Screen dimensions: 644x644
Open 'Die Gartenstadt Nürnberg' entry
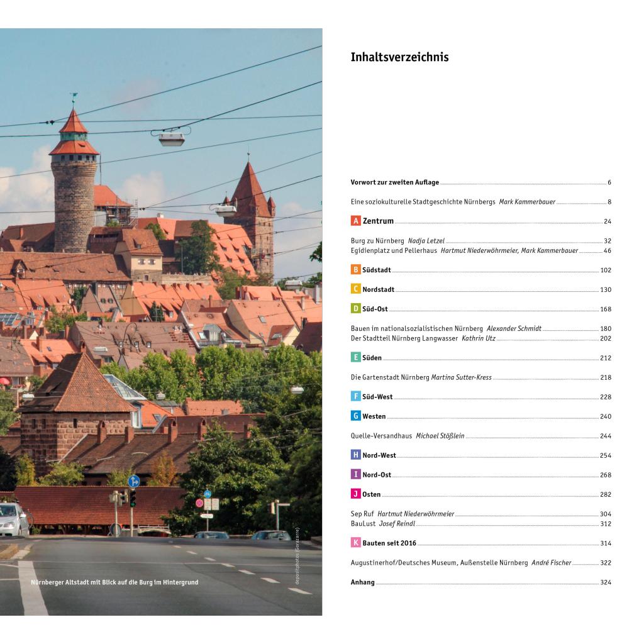click(x=390, y=377)
